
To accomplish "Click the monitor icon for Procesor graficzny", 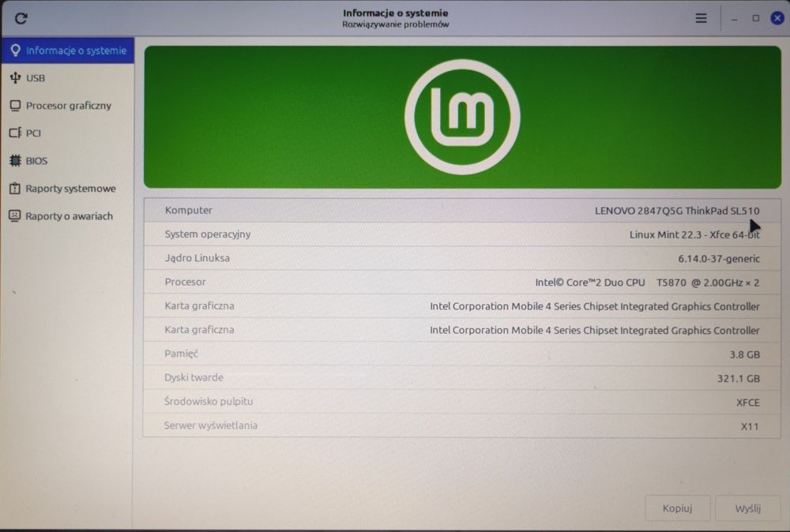I will click(x=15, y=105).
